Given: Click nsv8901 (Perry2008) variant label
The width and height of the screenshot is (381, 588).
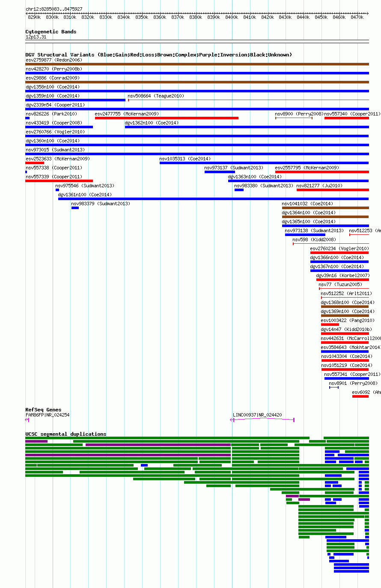Looking at the screenshot, I should (x=353, y=384).
